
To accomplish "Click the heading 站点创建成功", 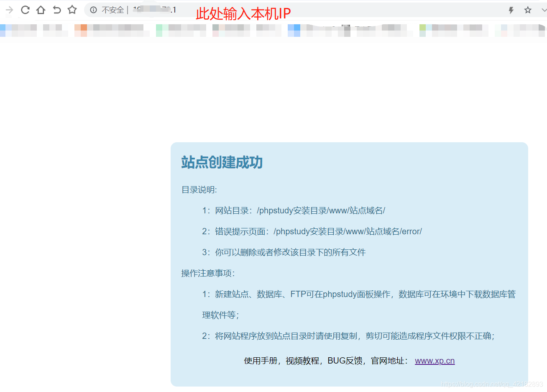I will pos(222,162).
